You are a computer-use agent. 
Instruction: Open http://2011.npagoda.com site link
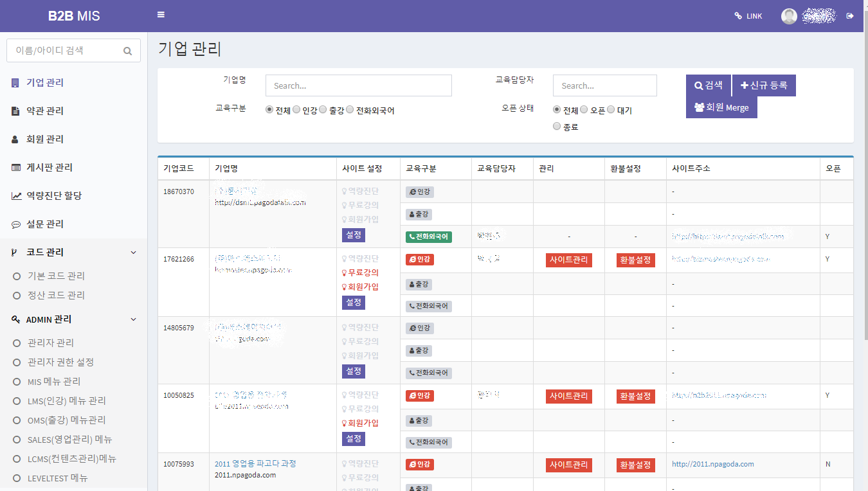pos(713,464)
